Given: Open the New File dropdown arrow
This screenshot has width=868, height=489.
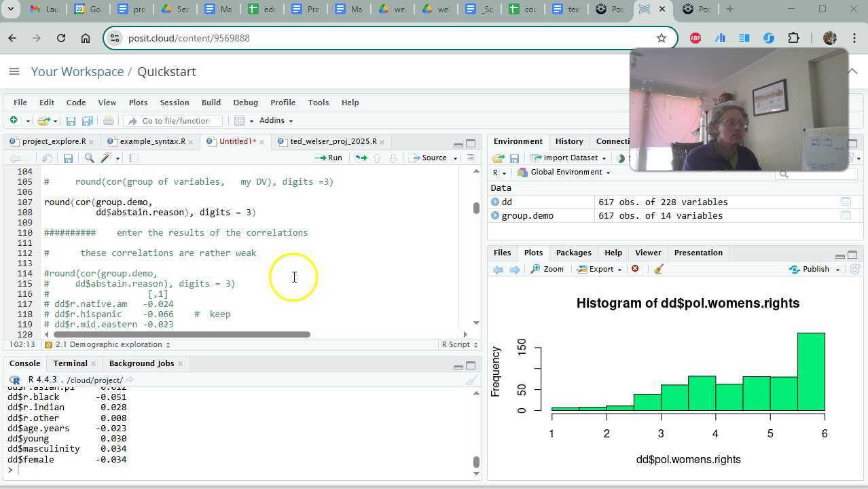Looking at the screenshot, I should [x=28, y=121].
